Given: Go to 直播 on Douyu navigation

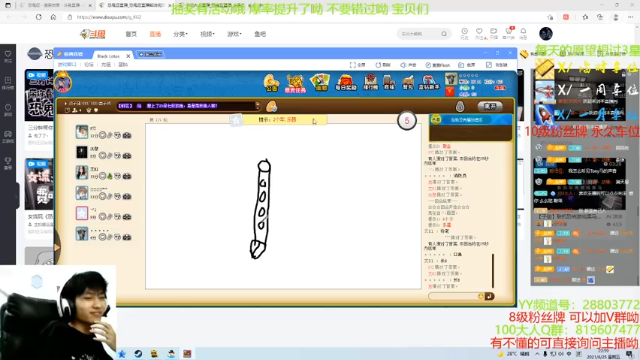Looking at the screenshot, I should click(155, 34).
